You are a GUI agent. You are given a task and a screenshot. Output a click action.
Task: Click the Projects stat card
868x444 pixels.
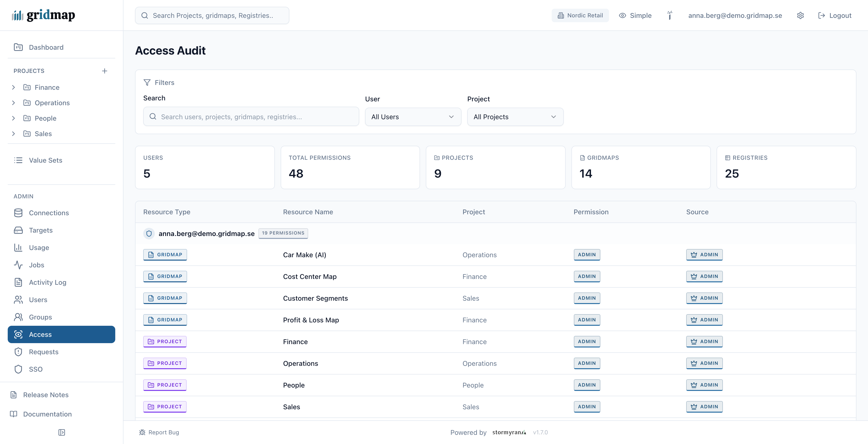[x=496, y=167]
